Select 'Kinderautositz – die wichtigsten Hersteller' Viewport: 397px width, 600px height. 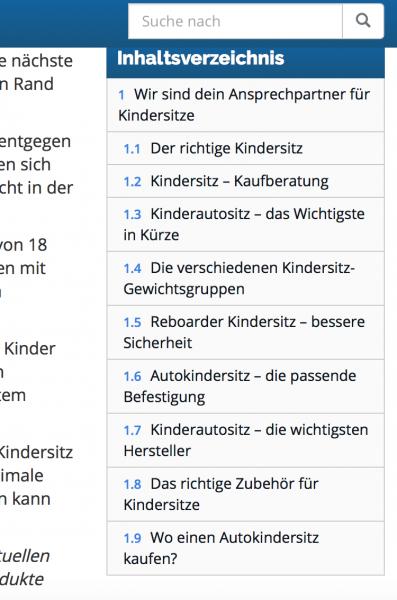tap(245, 440)
